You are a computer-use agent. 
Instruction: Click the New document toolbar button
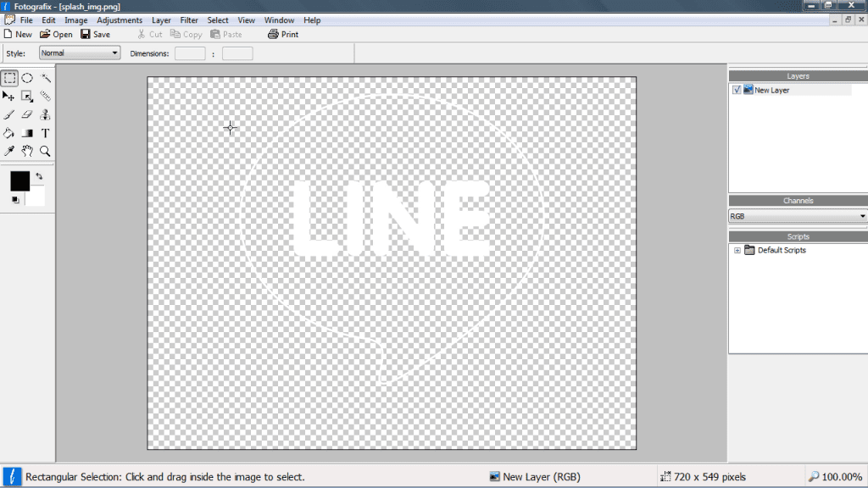(18, 34)
